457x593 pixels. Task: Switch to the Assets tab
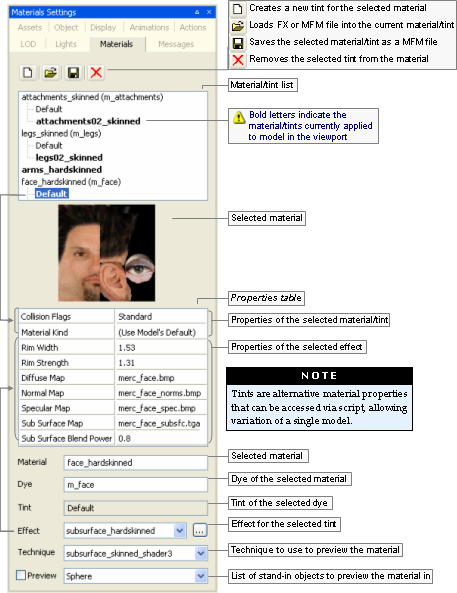tap(30, 28)
